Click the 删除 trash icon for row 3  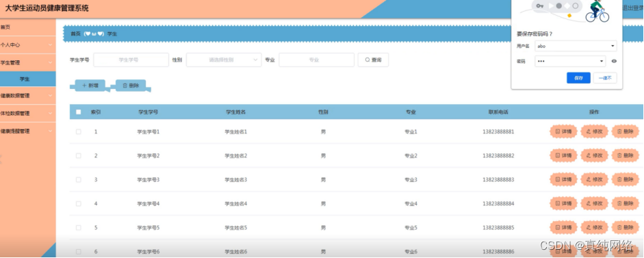pyautogui.click(x=626, y=179)
